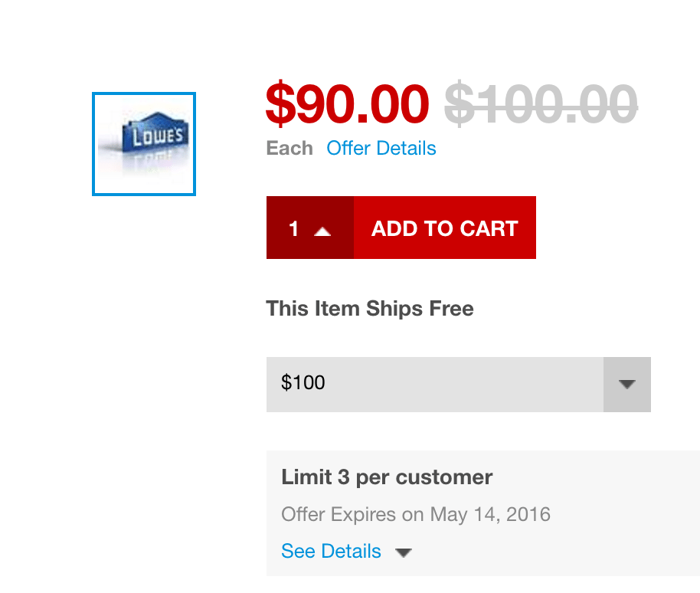
Task: Expand details using the See Details triangle
Action: [x=404, y=552]
